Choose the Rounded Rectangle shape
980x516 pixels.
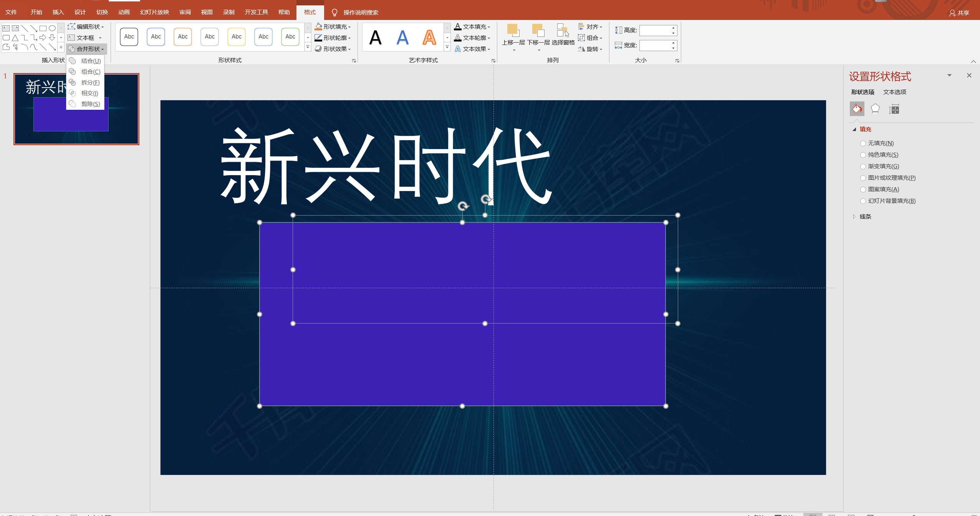tap(6, 38)
